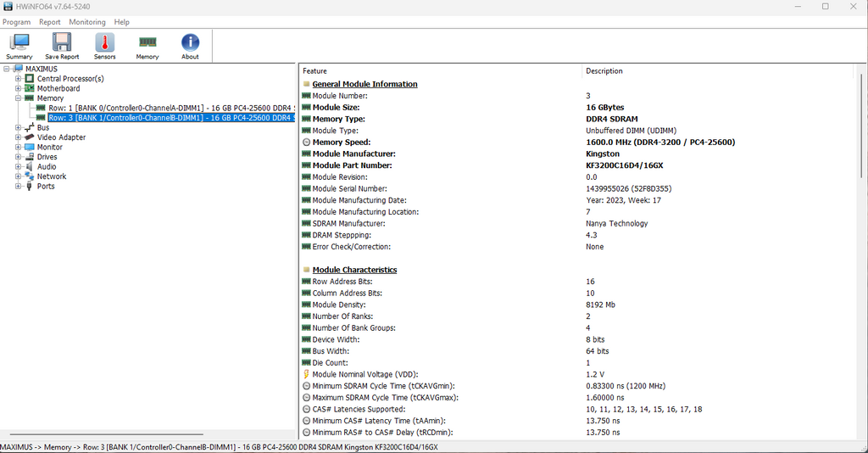Screen dimensions: 868x453
Task: Click the Ports plug icon
Action: 30,186
